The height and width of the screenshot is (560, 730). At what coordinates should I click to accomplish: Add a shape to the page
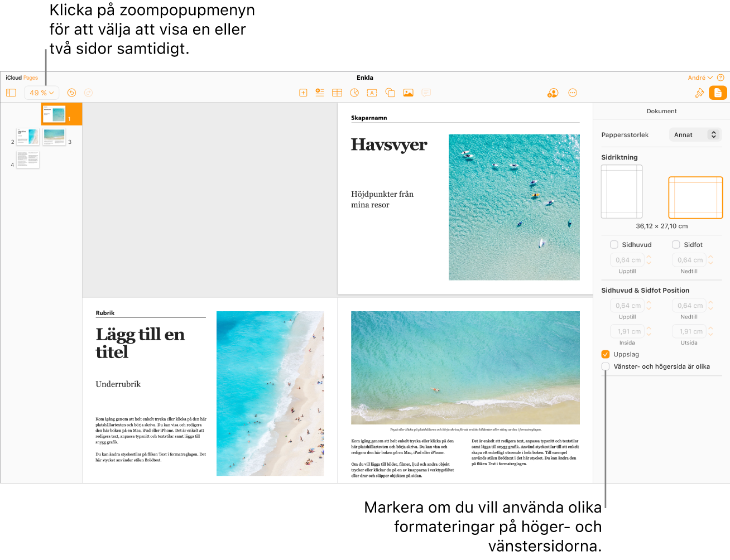(x=390, y=93)
